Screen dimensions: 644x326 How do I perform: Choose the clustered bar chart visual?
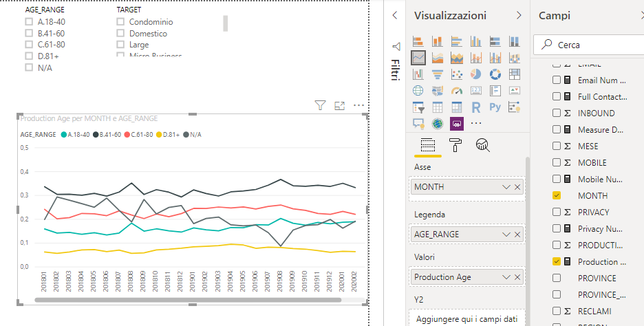pos(457,41)
